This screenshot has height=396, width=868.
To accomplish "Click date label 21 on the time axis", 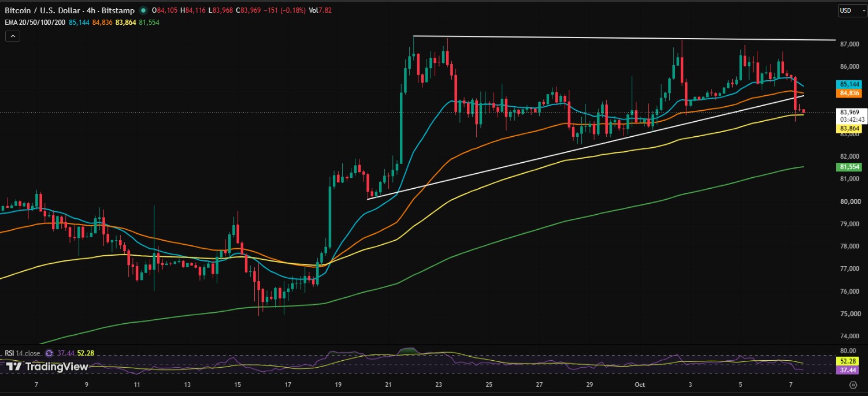I will (388, 384).
